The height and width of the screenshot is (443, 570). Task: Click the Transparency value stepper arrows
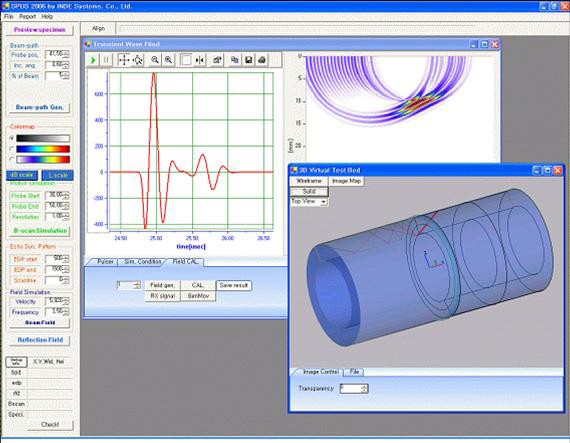[364, 388]
